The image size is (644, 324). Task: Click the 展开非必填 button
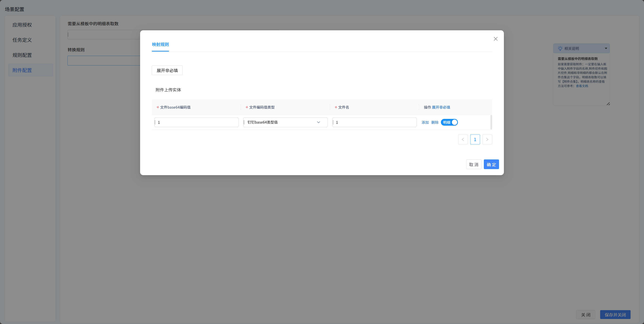click(167, 71)
